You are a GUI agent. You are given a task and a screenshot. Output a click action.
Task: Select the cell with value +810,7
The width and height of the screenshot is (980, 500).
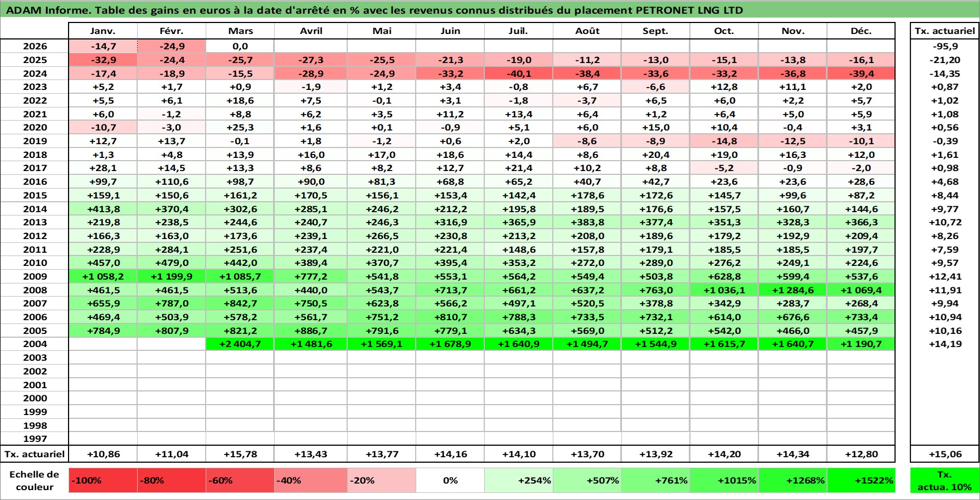click(450, 317)
